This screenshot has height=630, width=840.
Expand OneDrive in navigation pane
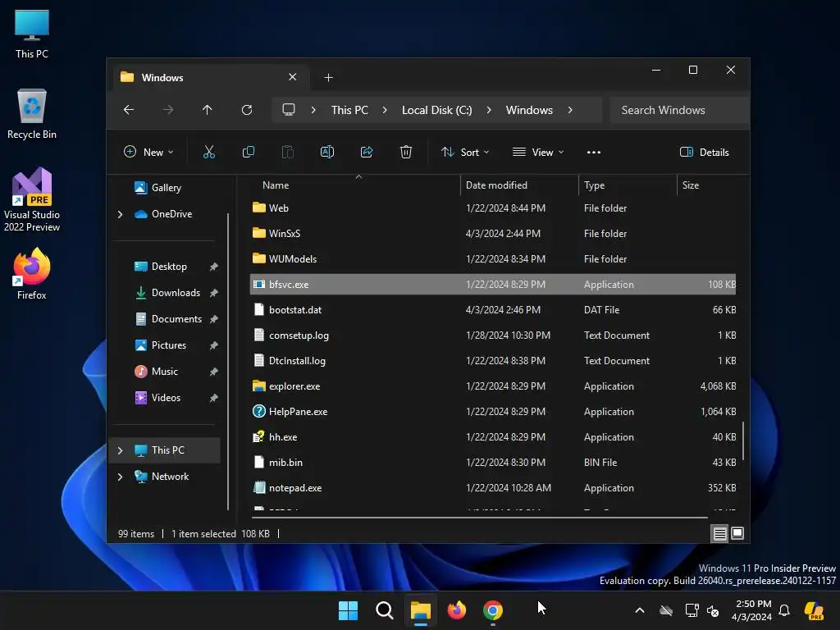120,214
